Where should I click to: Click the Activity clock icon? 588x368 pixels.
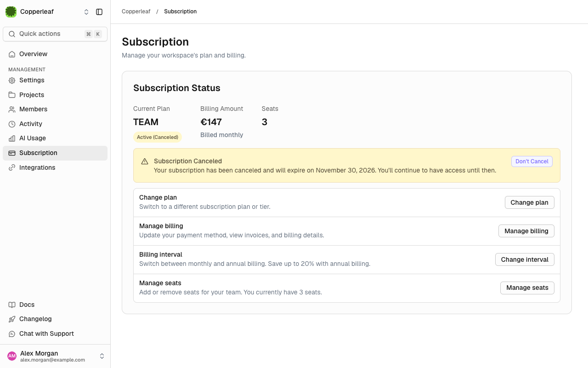pyautogui.click(x=12, y=124)
